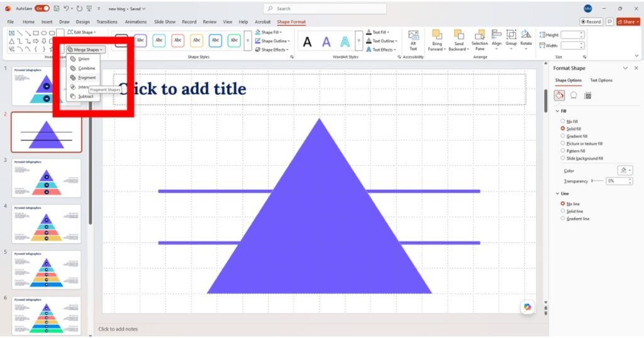
Task: Toggle the AutoSave switch
Action: click(x=42, y=8)
